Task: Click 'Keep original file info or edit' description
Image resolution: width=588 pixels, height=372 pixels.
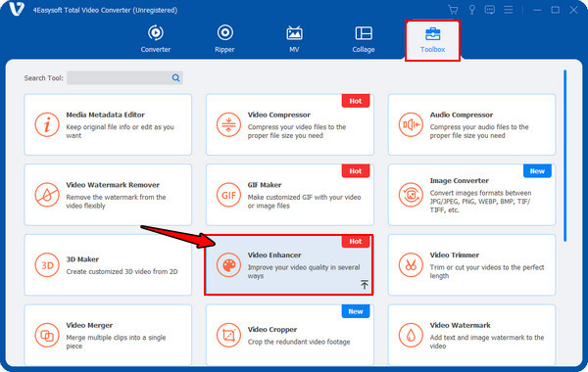Action: pos(120,131)
